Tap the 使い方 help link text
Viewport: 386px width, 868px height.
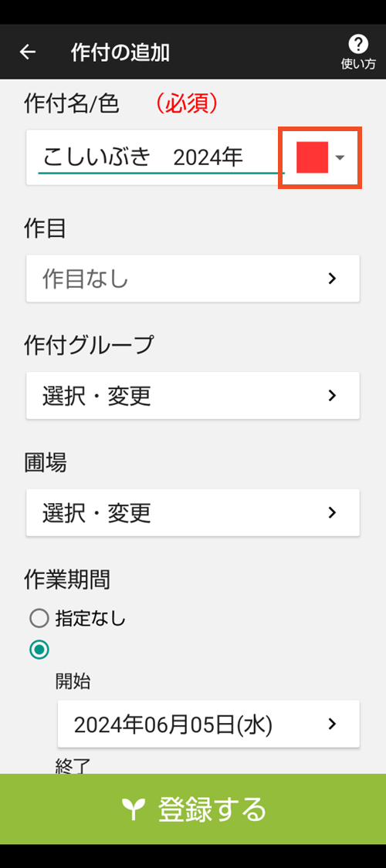pyautogui.click(x=358, y=64)
